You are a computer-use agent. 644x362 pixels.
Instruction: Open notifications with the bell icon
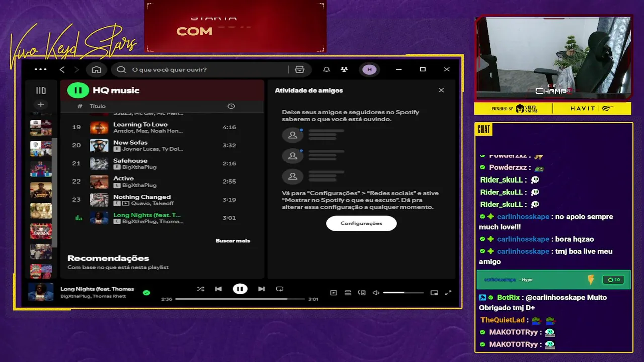point(326,69)
